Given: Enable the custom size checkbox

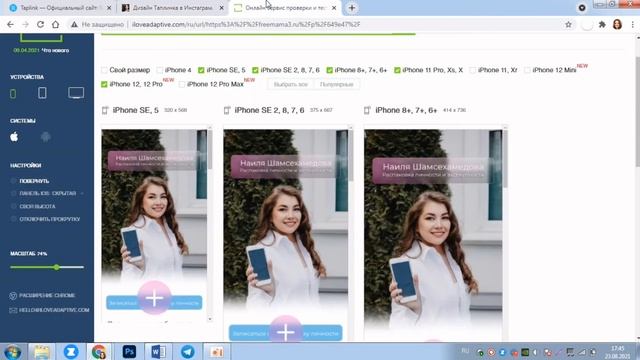Looking at the screenshot, I should [x=104, y=70].
